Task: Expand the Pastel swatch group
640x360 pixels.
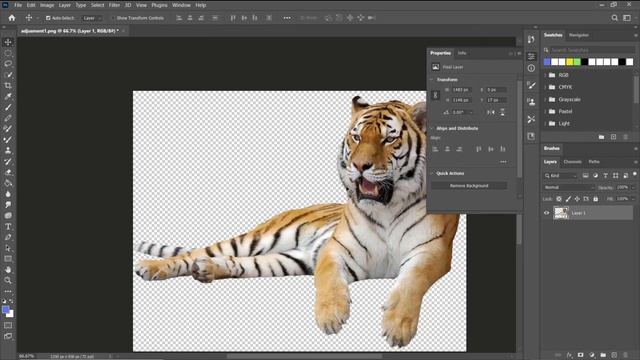Action: (x=545, y=111)
